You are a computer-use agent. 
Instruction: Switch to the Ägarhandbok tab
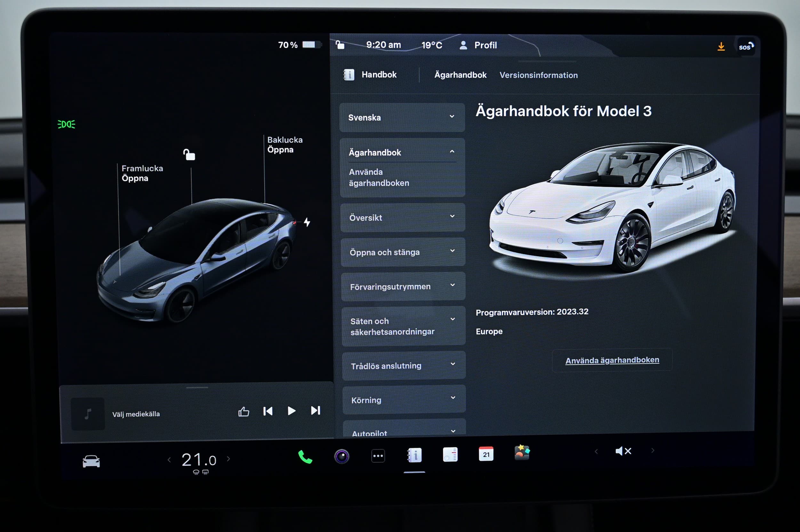(x=460, y=75)
